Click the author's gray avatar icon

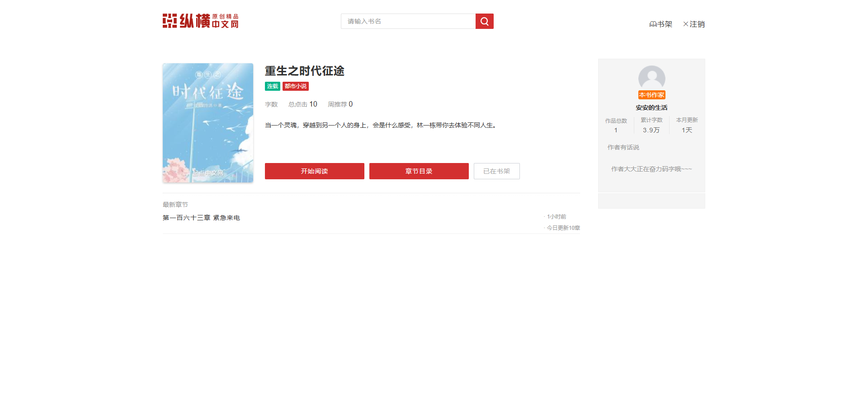(651, 78)
